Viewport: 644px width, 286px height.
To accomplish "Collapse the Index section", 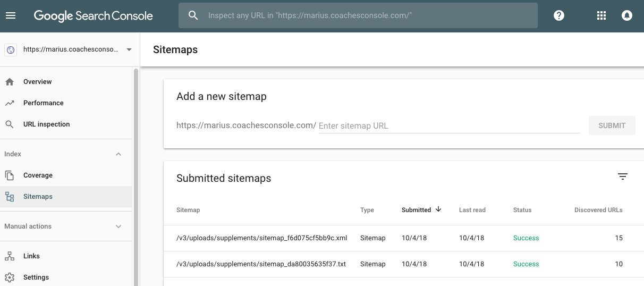I will tap(118, 154).
